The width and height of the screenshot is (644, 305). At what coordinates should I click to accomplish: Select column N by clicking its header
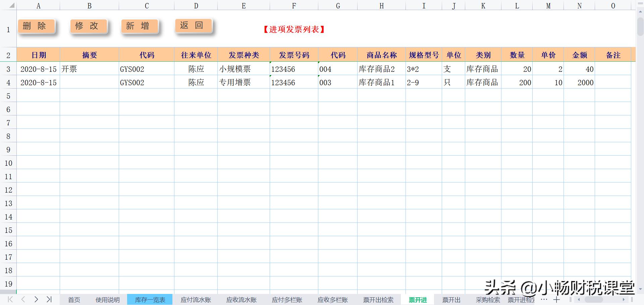tap(579, 5)
